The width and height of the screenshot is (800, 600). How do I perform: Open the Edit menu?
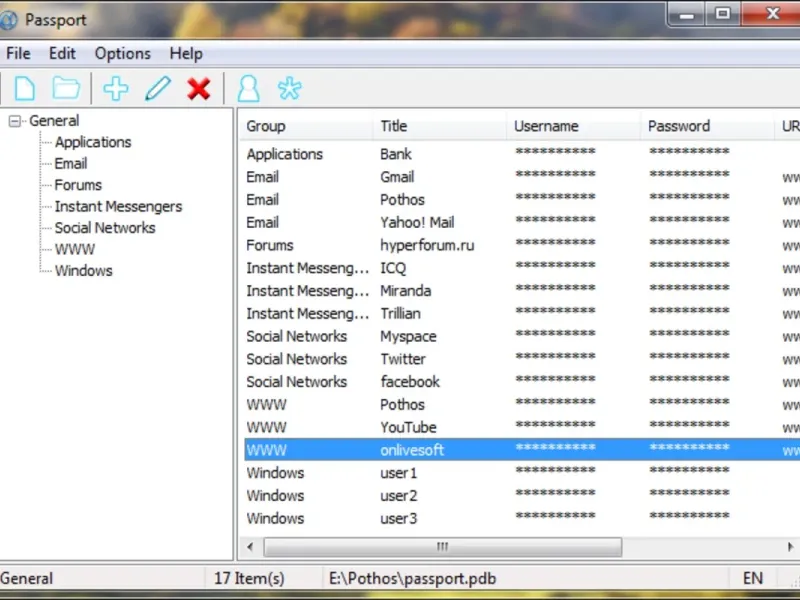(62, 53)
